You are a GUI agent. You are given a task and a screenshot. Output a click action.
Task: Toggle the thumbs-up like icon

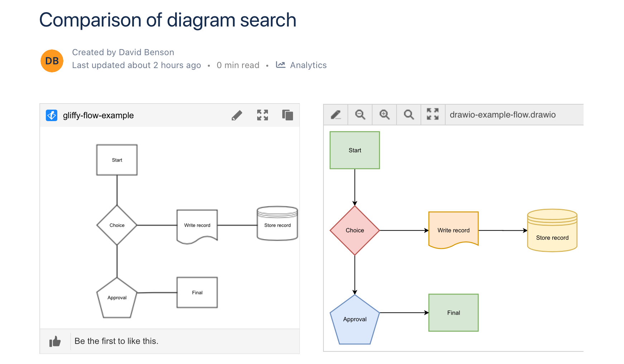[56, 341]
